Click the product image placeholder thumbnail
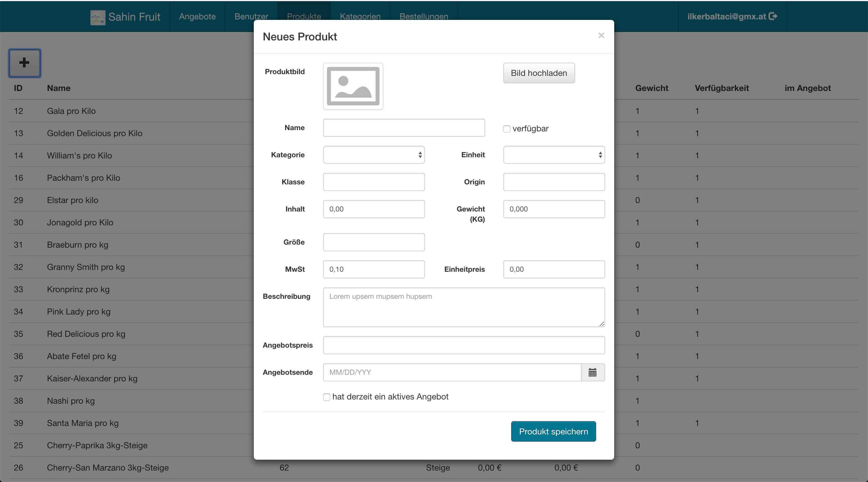Viewport: 868px width, 482px height. [x=353, y=86]
